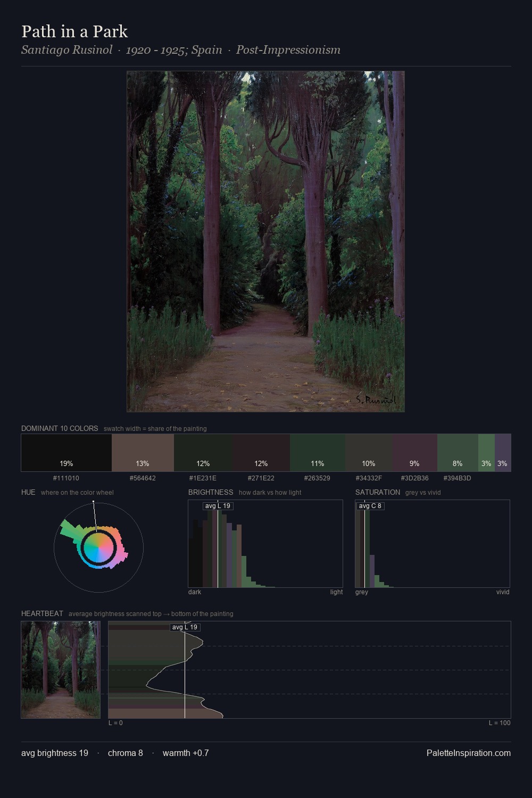Viewport: 532px width, 798px height.
Task: Click the 'grey' axis label
Action: coord(362,592)
